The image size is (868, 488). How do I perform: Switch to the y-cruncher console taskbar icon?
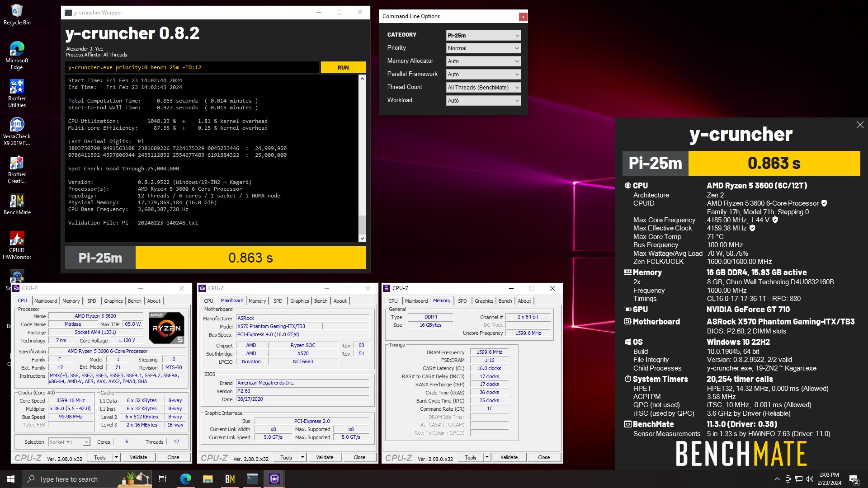click(x=252, y=479)
